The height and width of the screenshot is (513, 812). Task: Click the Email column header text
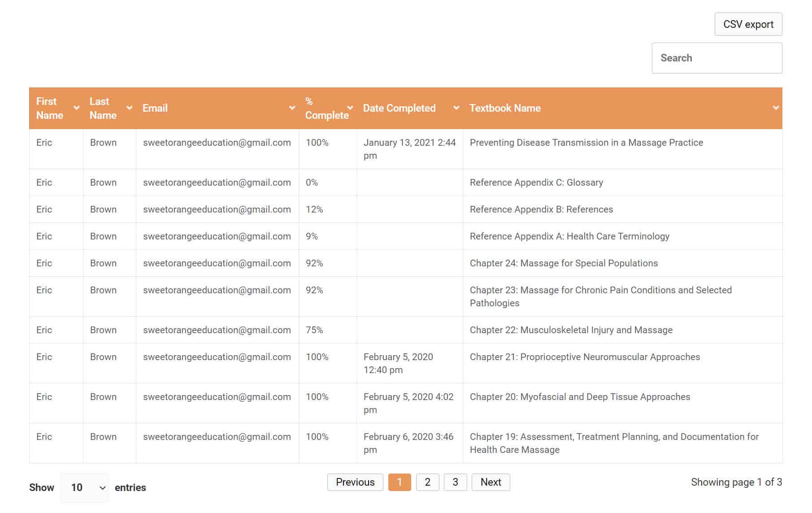155,108
